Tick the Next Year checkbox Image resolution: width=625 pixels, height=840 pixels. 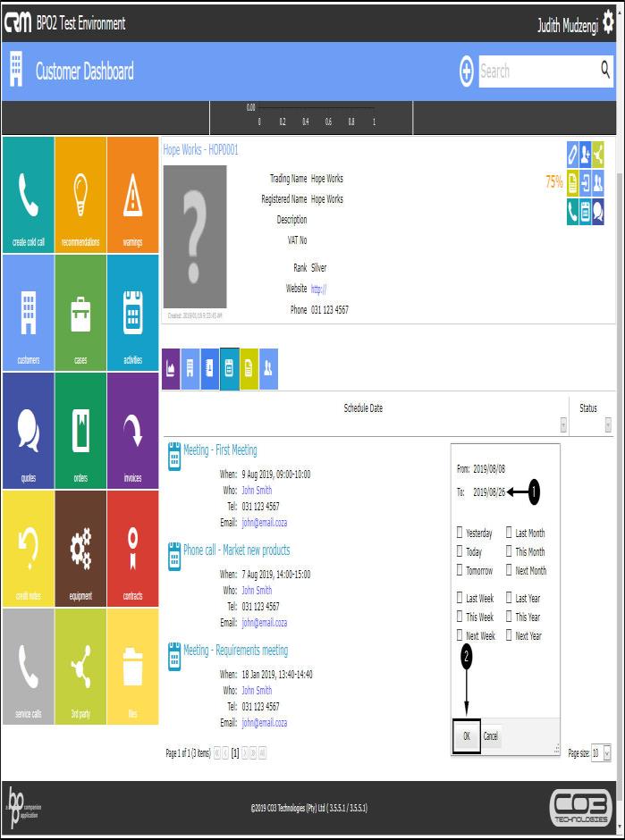click(x=509, y=634)
